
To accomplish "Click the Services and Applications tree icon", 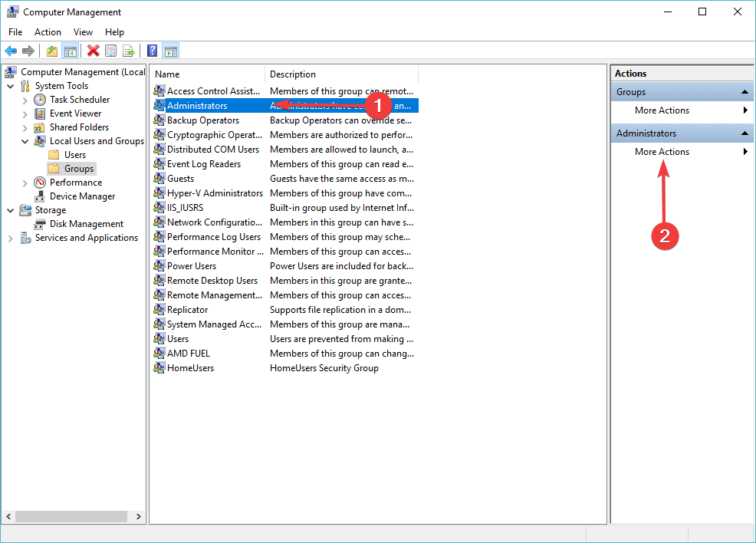I will point(25,238).
